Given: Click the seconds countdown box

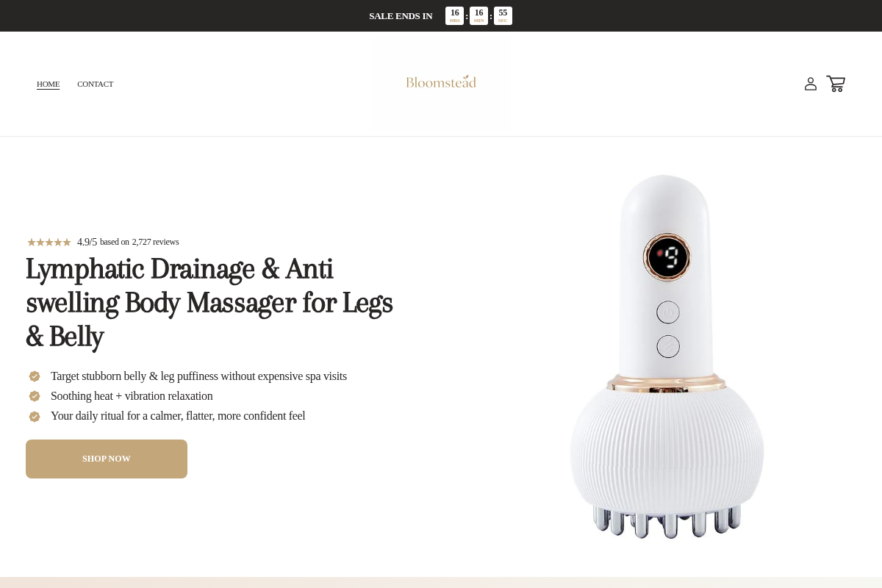Looking at the screenshot, I should pyautogui.click(x=503, y=15).
